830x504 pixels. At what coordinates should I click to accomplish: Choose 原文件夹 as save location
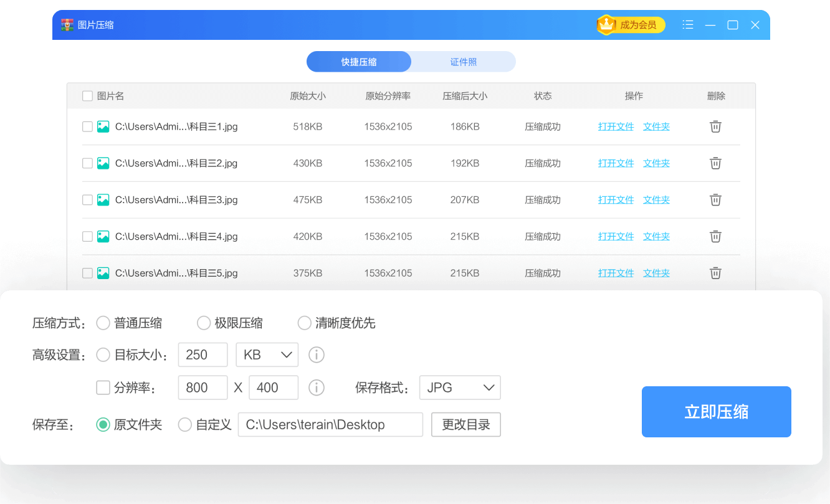tap(103, 425)
